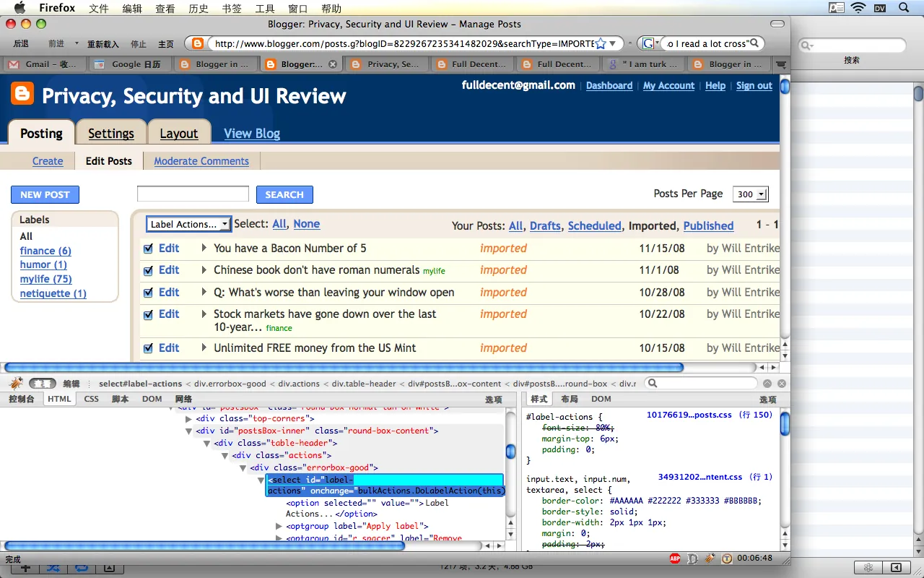Open the View Blog link
The height and width of the screenshot is (578, 924).
click(252, 134)
